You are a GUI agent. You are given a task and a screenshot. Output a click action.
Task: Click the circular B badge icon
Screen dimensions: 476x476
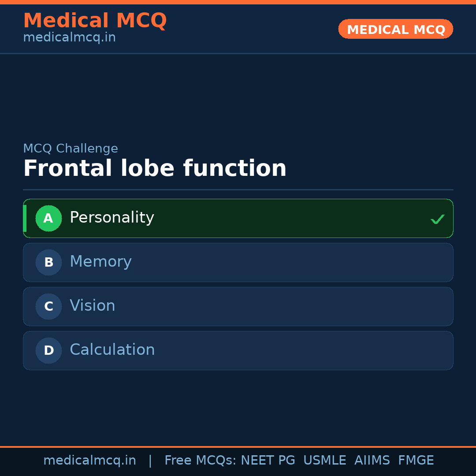[48, 262]
